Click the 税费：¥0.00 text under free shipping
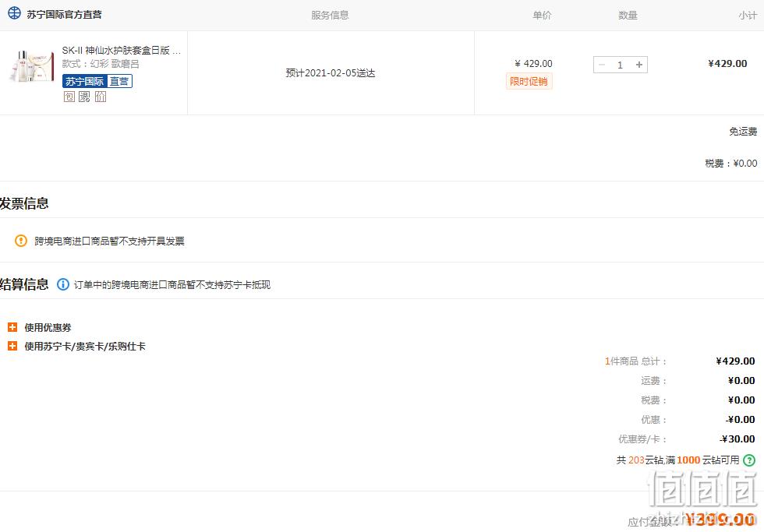The image size is (764, 532). point(731,164)
